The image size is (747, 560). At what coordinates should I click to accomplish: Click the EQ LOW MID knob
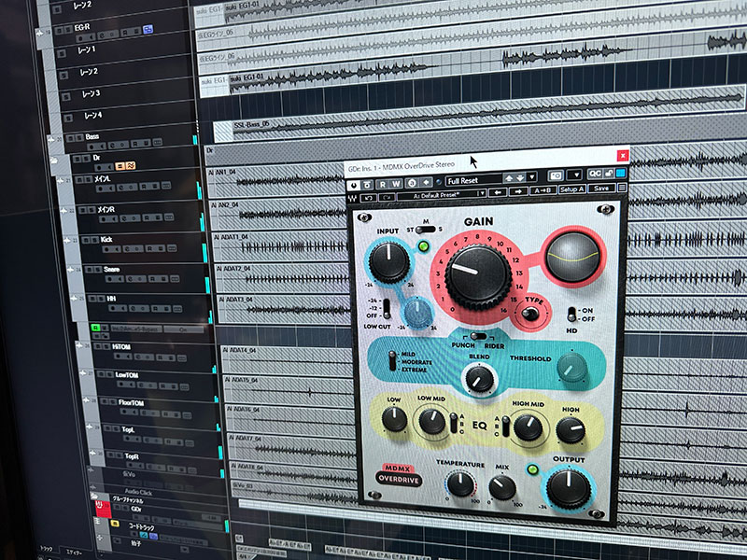pos(431,421)
